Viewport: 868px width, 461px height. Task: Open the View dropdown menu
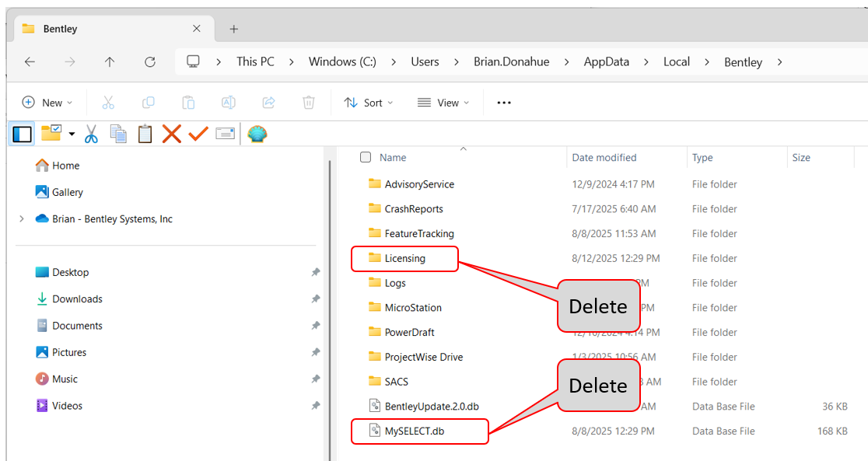coord(443,103)
